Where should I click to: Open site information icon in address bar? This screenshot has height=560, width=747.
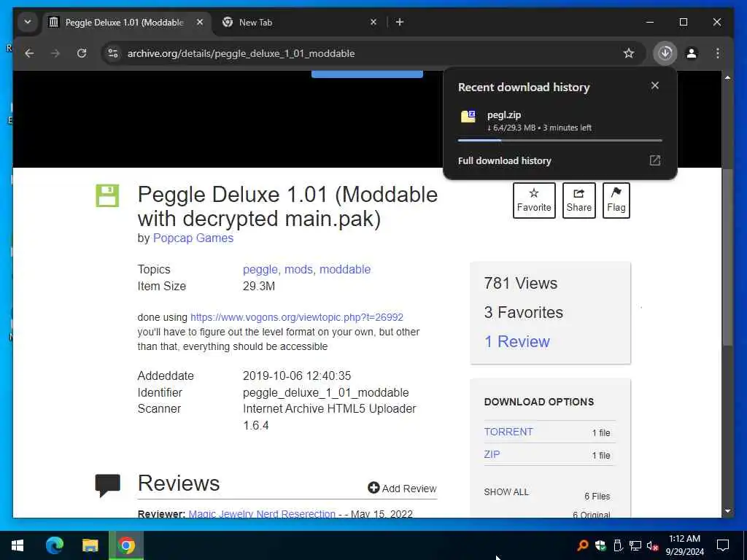[x=113, y=53]
